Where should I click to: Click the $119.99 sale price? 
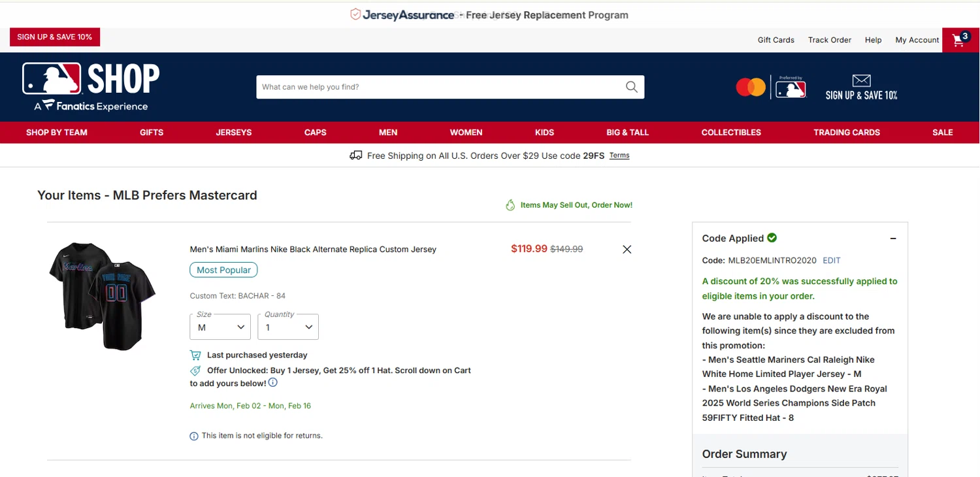point(529,248)
